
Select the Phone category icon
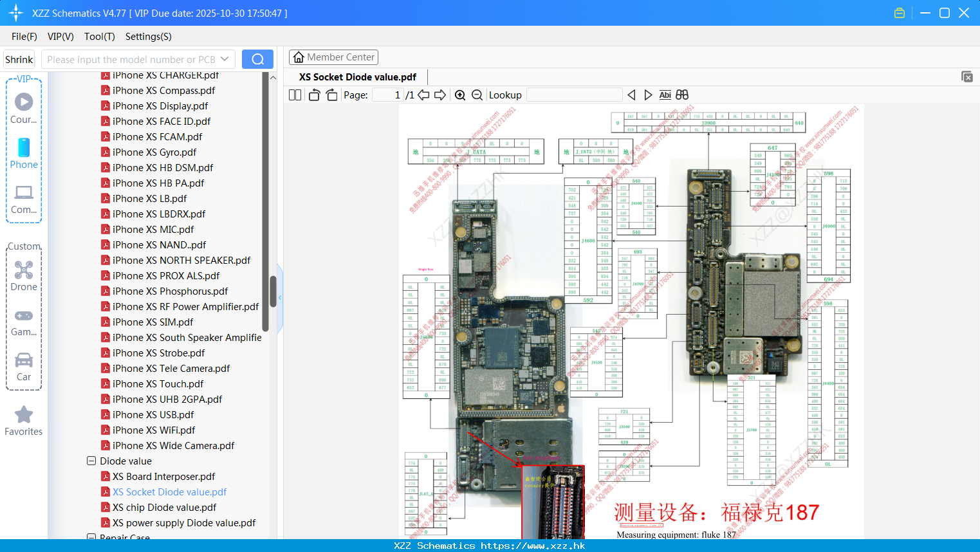24,147
